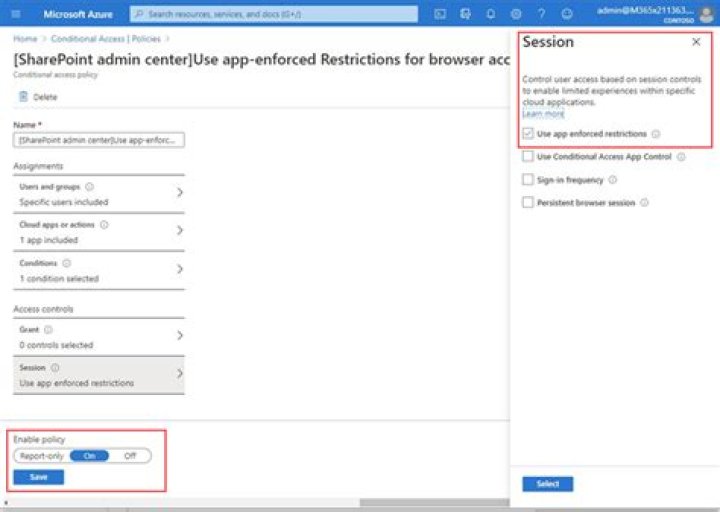Show info for Cloud apps or actions
This screenshot has width=720, height=512.
[x=104, y=225]
